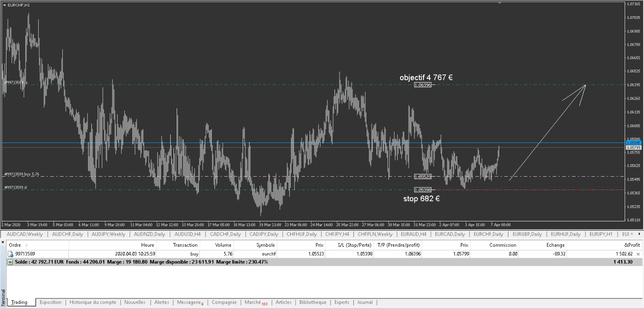Show the CHFPLN,Weekly chart tab
The height and width of the screenshot is (309, 644).
point(375,234)
